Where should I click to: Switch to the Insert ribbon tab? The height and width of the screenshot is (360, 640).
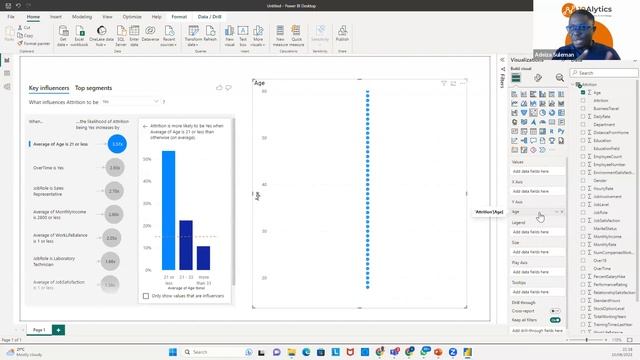tap(56, 17)
